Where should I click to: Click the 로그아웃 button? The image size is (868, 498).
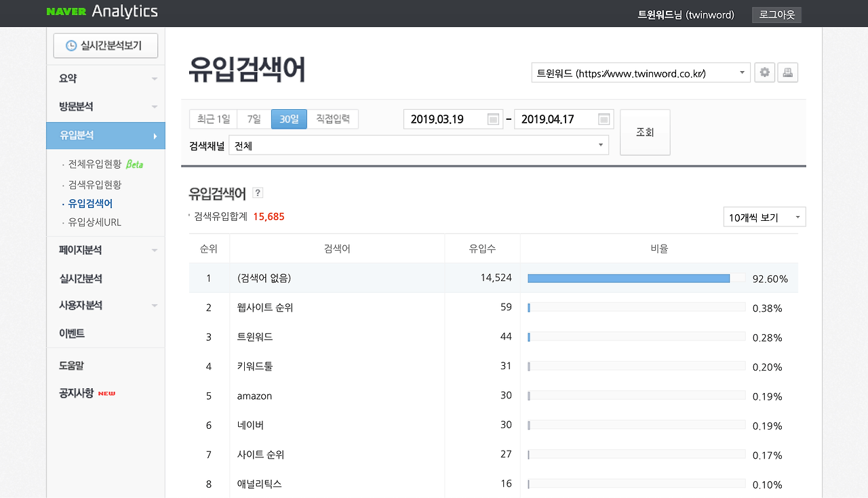(x=776, y=14)
